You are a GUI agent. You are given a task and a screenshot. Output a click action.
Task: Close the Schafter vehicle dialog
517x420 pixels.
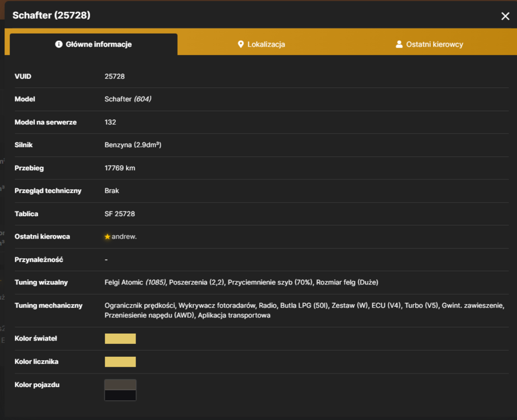pyautogui.click(x=505, y=16)
